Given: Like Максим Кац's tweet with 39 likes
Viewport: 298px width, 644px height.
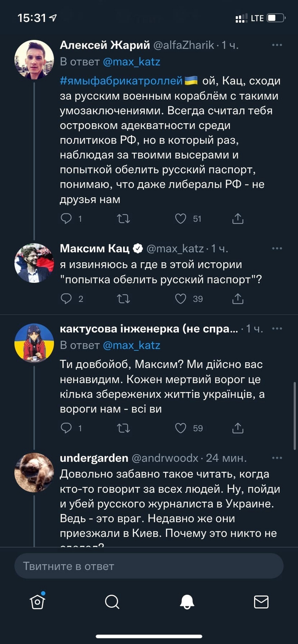Looking at the screenshot, I should [181, 299].
